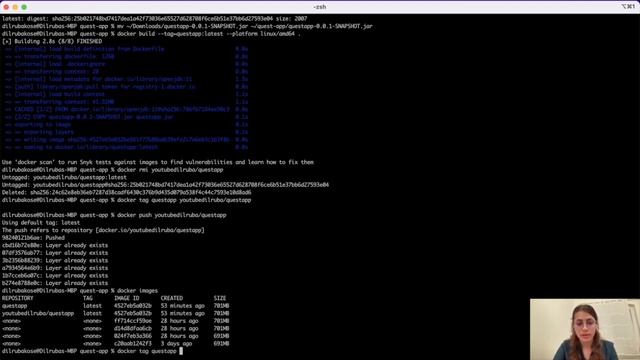The image size is (640, 360).
Task: Click the -zsh window title
Action: (x=320, y=7)
